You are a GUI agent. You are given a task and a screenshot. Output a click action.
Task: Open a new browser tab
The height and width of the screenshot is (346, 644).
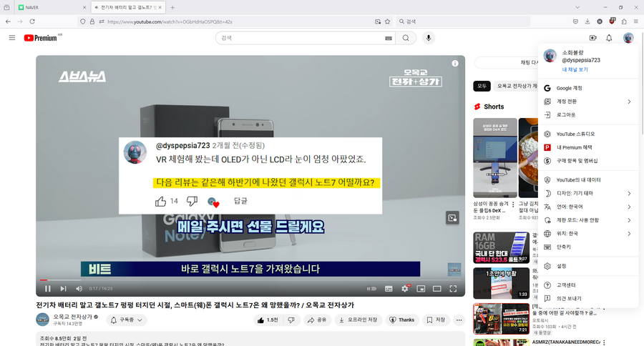172,7
